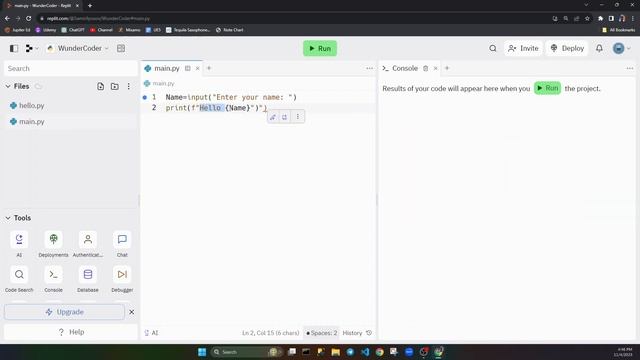Image resolution: width=640 pixels, height=360 pixels.
Task: Add a new tab beside main.py
Action: [x=209, y=68]
